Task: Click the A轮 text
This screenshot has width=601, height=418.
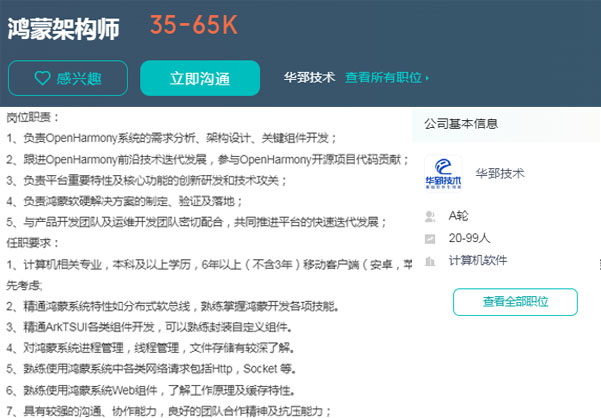Action: click(x=458, y=216)
